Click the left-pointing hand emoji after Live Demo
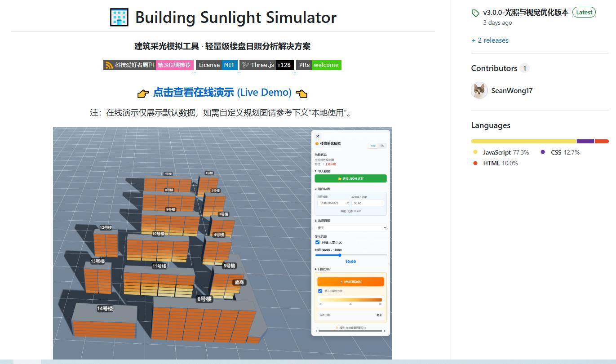 (x=301, y=93)
